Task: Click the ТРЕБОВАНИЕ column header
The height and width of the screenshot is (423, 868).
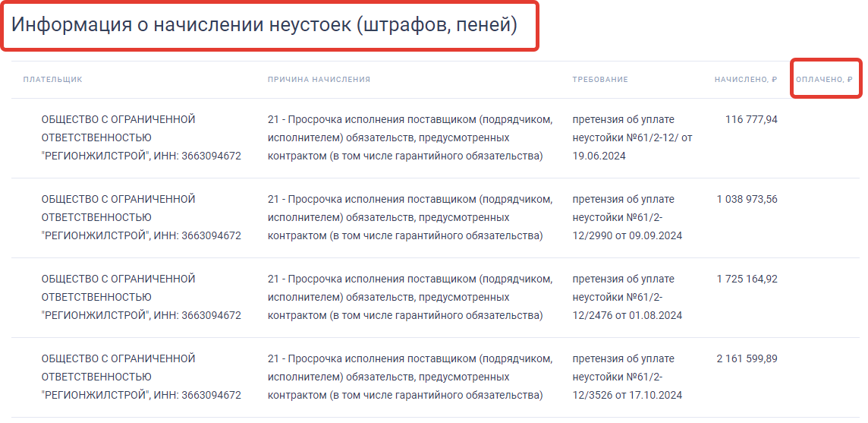Action: 600,80
